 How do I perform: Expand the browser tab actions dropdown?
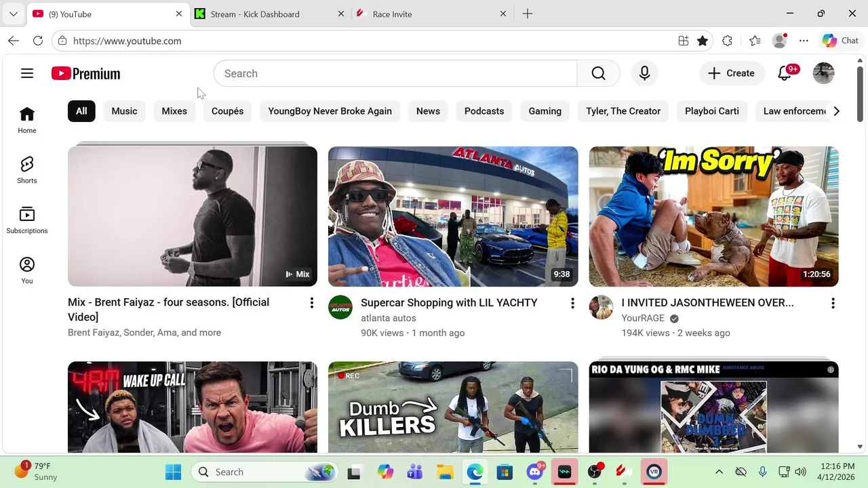14,14
